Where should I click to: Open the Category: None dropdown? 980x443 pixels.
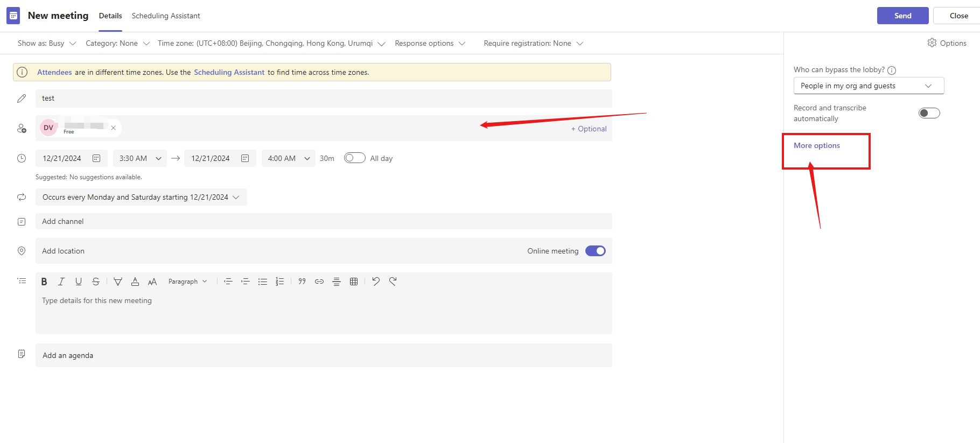(117, 43)
